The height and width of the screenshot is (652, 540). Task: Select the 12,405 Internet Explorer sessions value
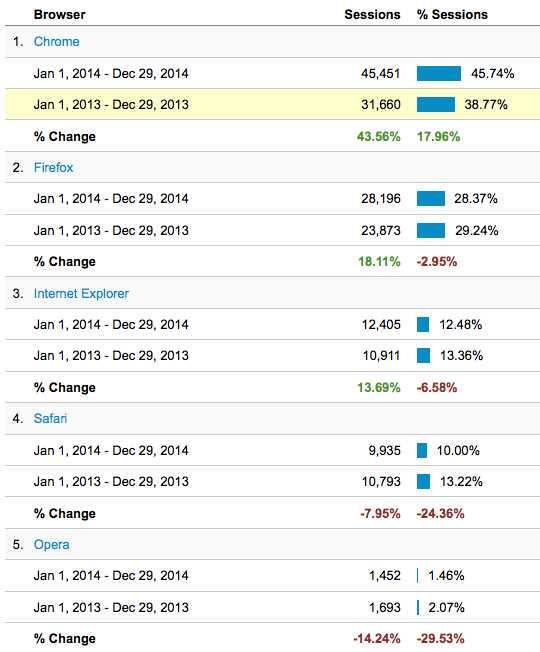[x=381, y=324]
